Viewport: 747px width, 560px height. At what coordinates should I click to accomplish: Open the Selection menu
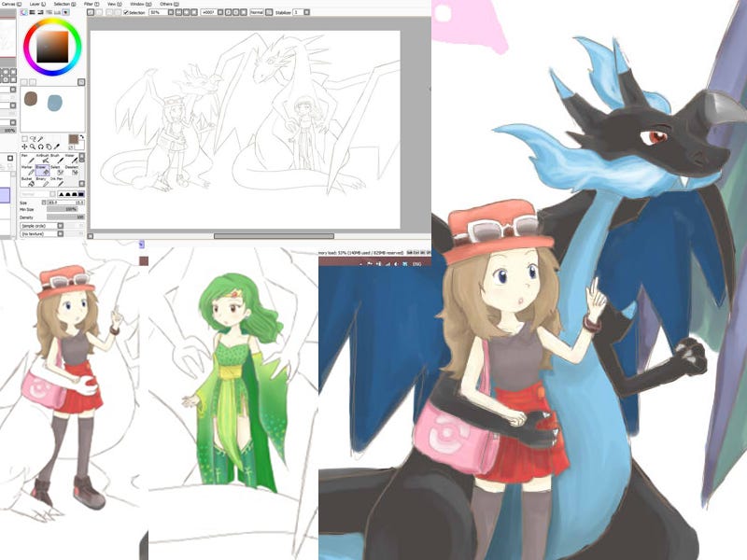click(64, 4)
